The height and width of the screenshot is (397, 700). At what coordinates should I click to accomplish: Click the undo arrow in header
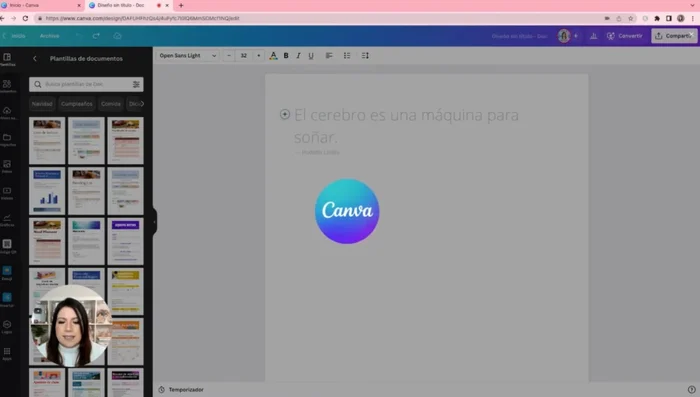tap(79, 36)
